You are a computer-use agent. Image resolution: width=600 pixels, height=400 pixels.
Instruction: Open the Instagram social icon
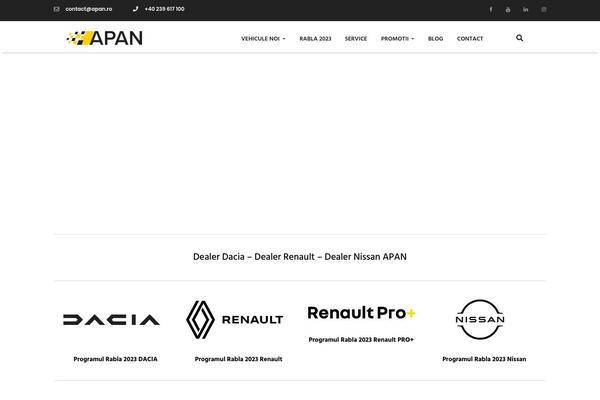[x=544, y=10]
